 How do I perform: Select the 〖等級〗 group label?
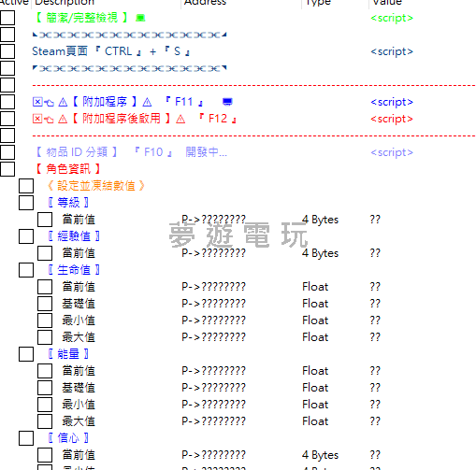tap(68, 203)
